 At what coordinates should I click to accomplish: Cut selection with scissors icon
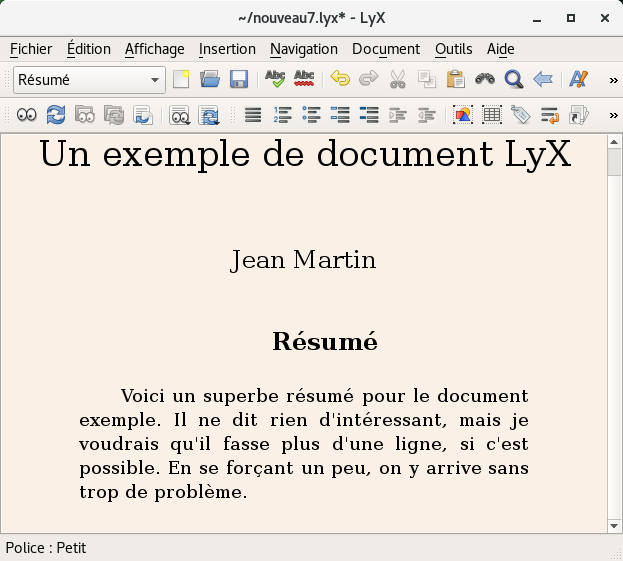pyautogui.click(x=398, y=79)
